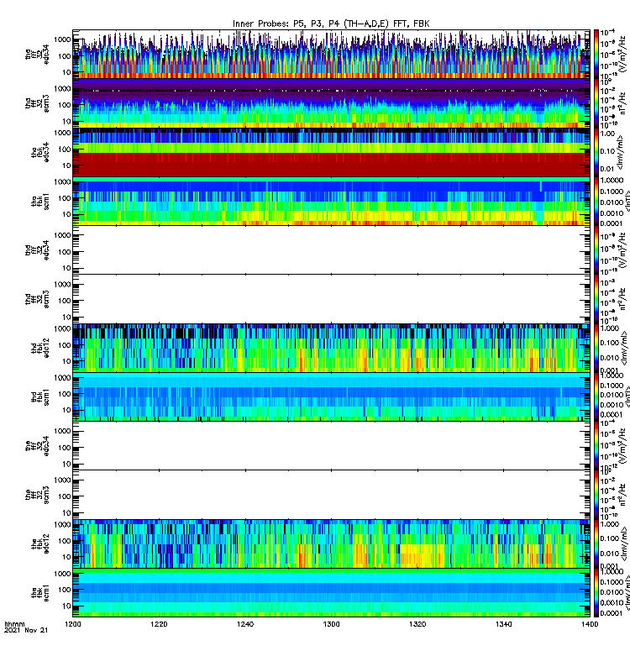Click the 'tha fff 32 scm3' axis label

37,103
